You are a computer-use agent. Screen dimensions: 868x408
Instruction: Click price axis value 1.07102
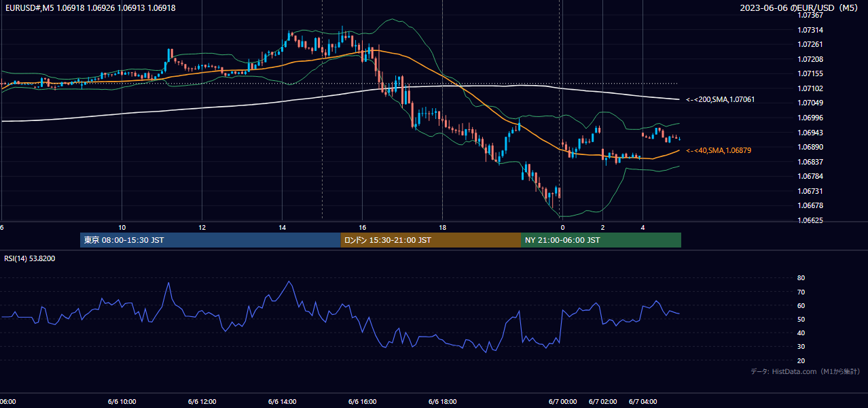tap(810, 88)
